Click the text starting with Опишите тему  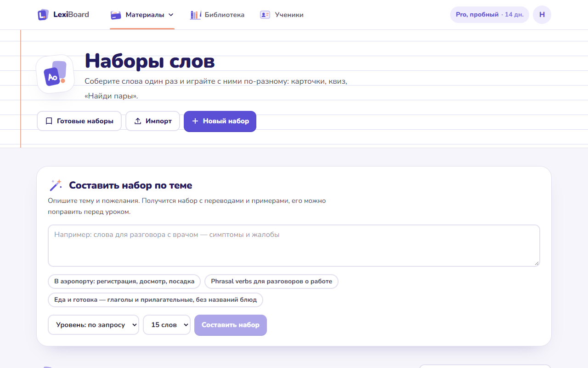[187, 207]
